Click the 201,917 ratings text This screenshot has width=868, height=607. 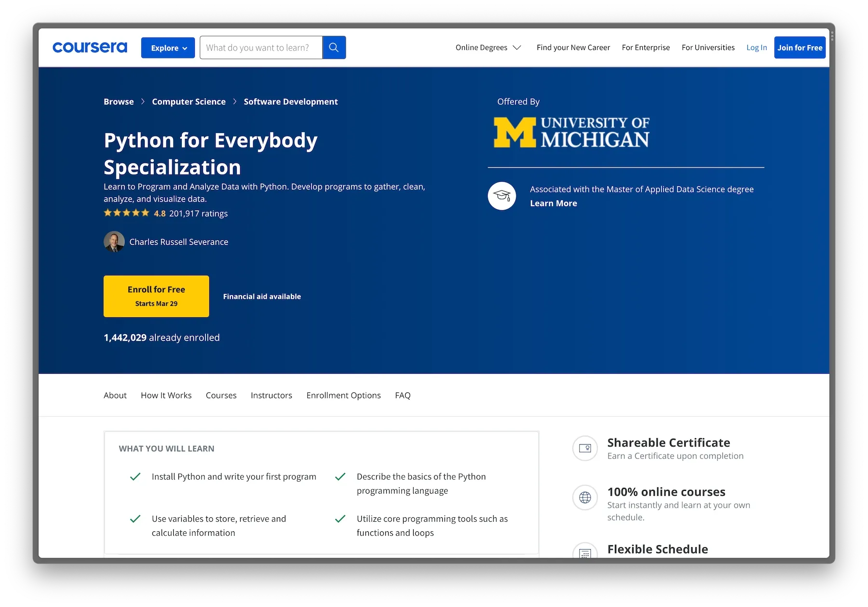click(x=198, y=214)
